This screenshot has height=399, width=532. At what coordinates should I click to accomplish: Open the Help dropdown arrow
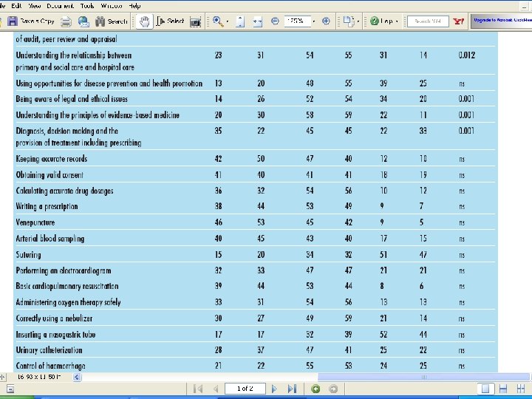397,21
